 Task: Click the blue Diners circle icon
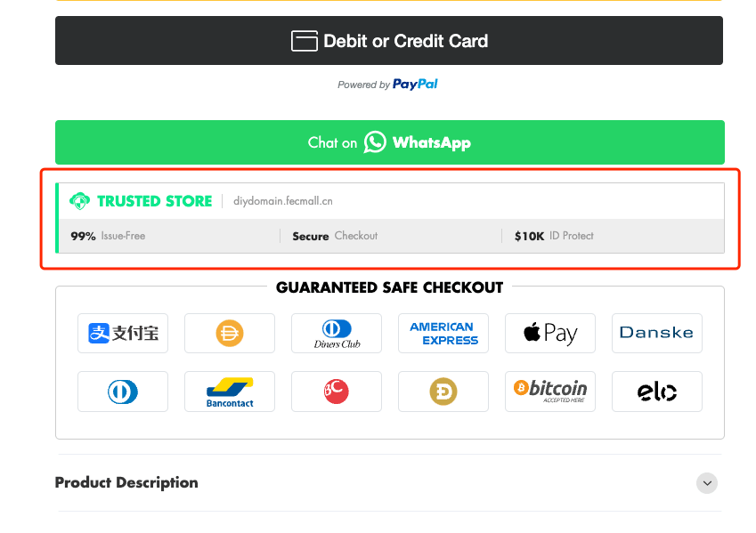123,392
